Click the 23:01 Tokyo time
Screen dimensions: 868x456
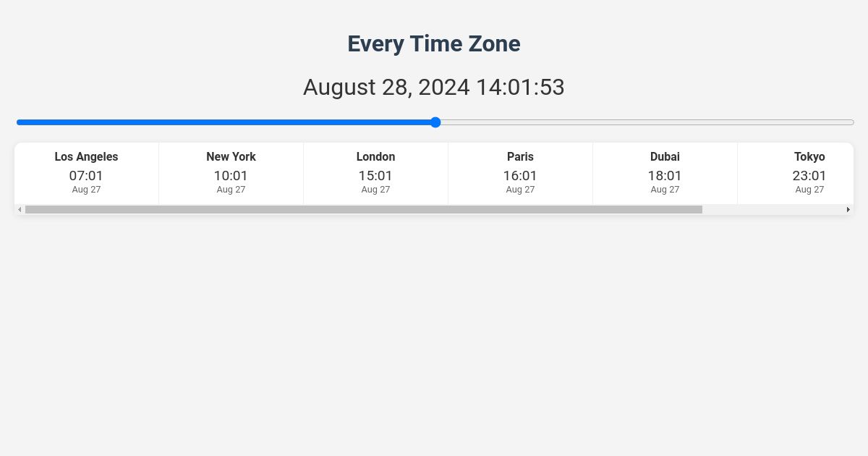point(809,175)
